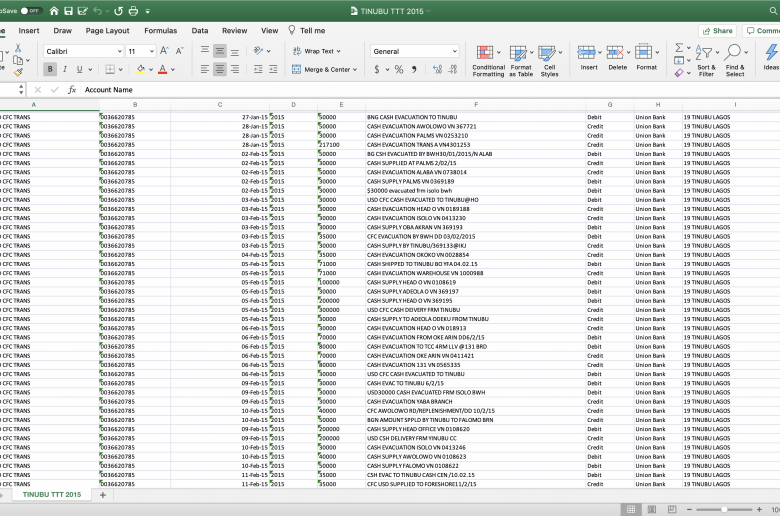
Task: Decrease the indent
Action: (x=258, y=69)
